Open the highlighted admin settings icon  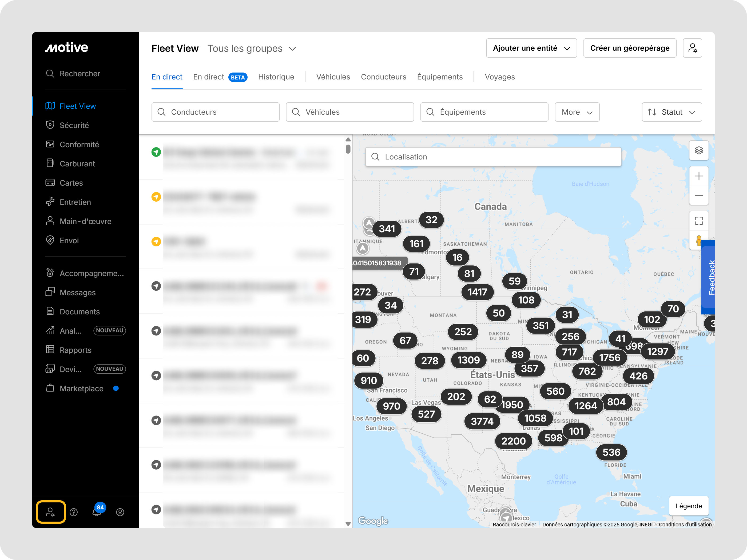pyautogui.click(x=51, y=512)
